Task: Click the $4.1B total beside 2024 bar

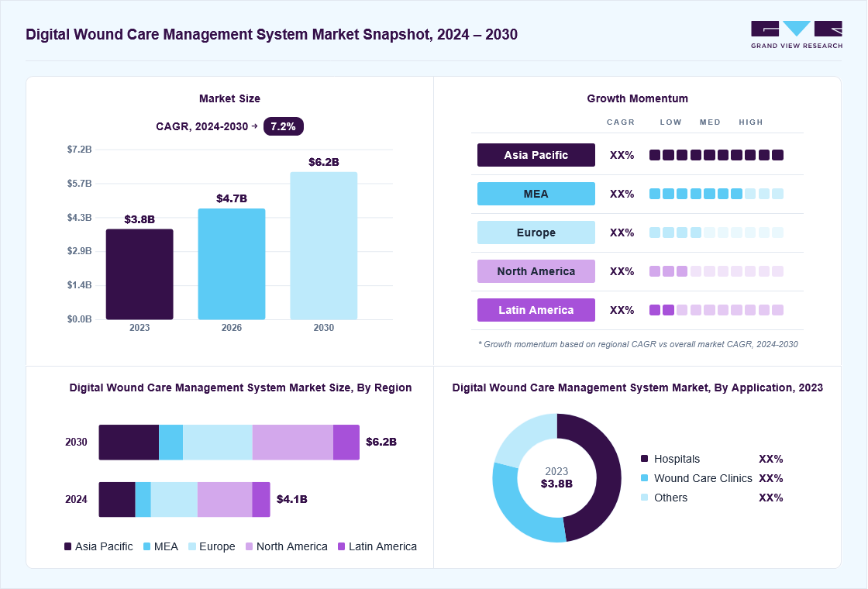Action: 291,499
